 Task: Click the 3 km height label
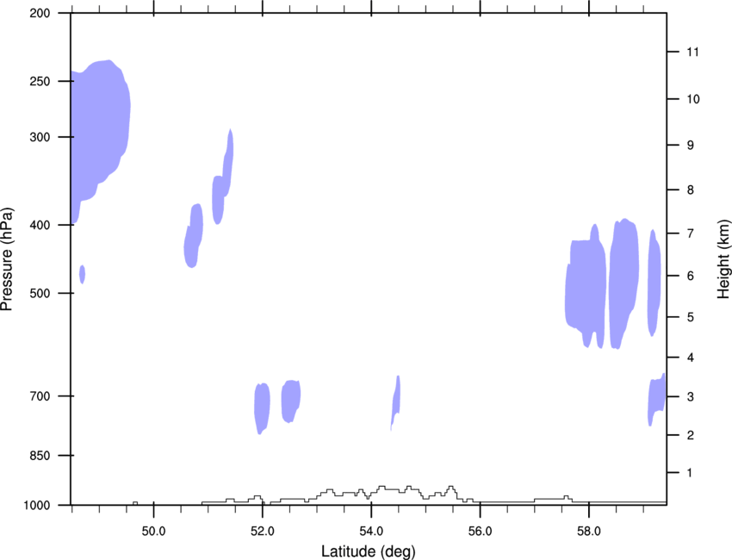[x=691, y=397]
